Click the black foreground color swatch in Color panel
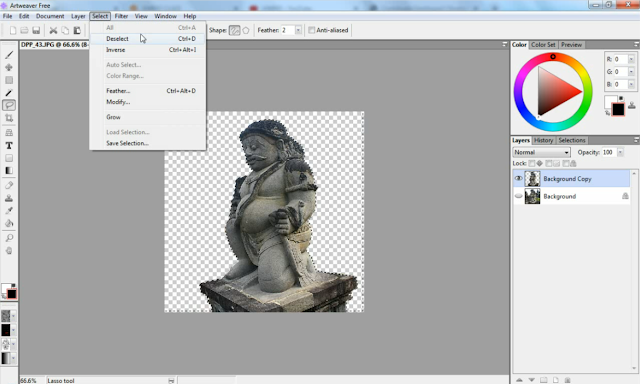The image size is (640, 384). point(618,109)
